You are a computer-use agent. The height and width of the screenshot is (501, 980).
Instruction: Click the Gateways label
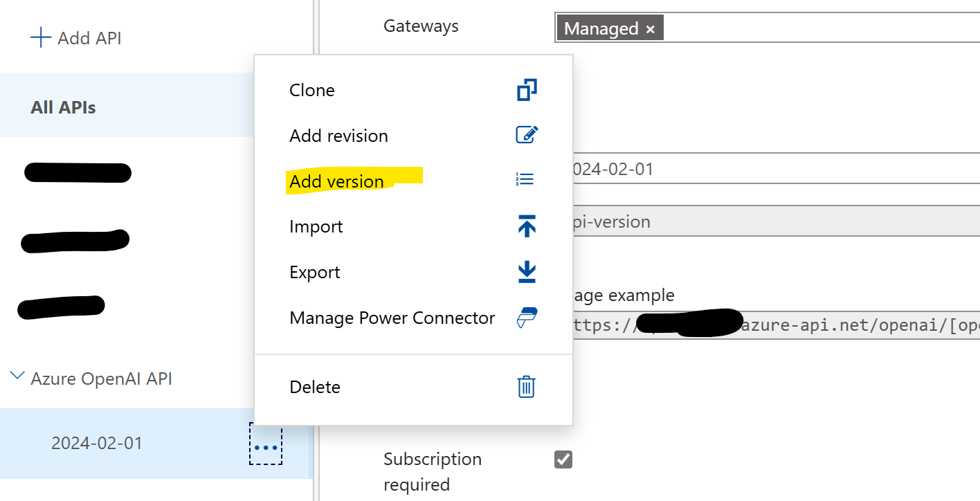pos(421,26)
